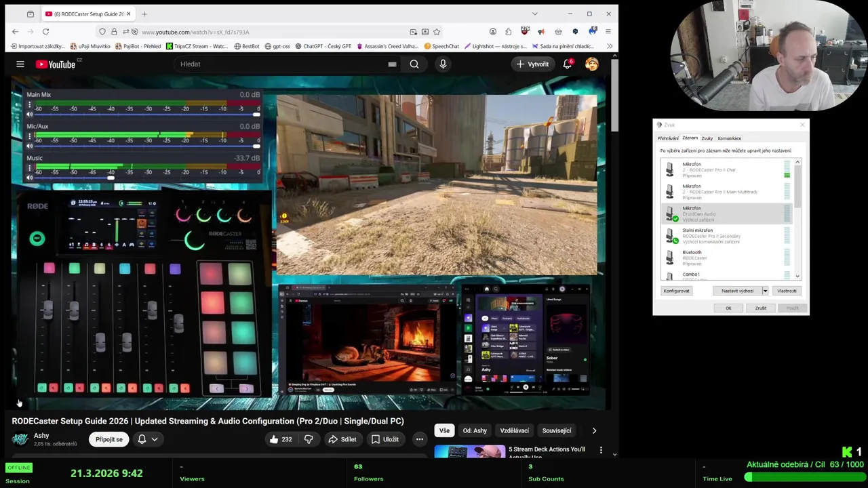Click Nastavit výchozí button
The width and height of the screenshot is (868, 488).
click(x=737, y=291)
